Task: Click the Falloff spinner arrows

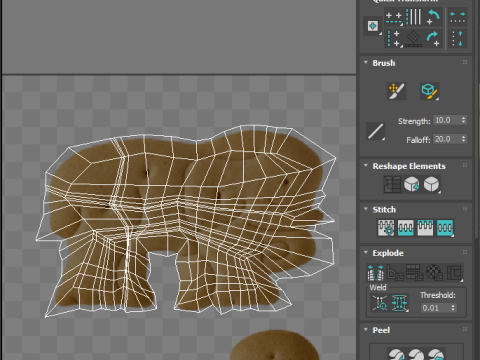Action: pyautogui.click(x=463, y=139)
